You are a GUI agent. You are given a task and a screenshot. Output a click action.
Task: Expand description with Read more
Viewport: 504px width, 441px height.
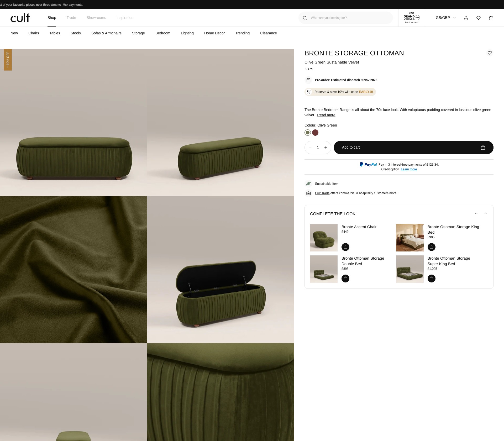326,115
